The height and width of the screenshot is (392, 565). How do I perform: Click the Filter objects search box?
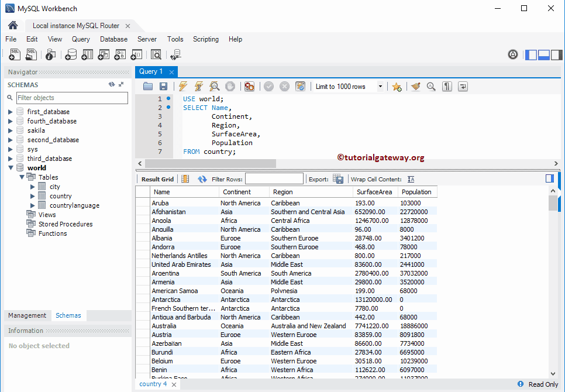(71, 98)
